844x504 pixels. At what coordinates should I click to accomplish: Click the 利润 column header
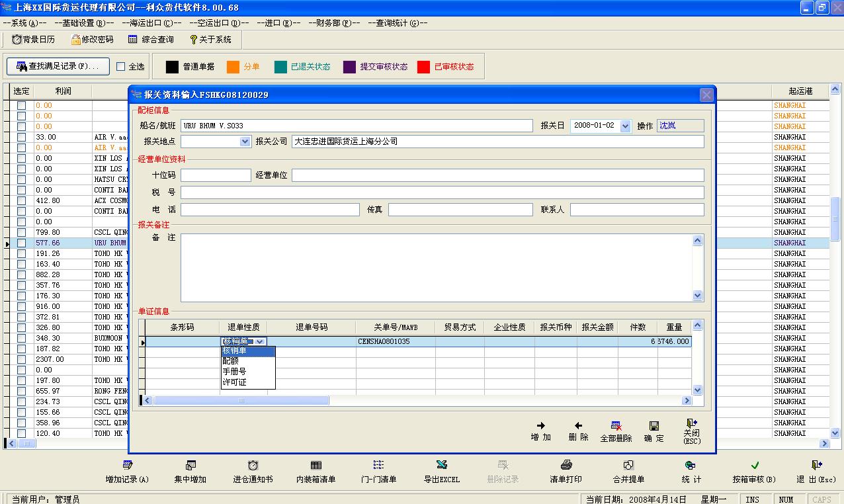(63, 91)
